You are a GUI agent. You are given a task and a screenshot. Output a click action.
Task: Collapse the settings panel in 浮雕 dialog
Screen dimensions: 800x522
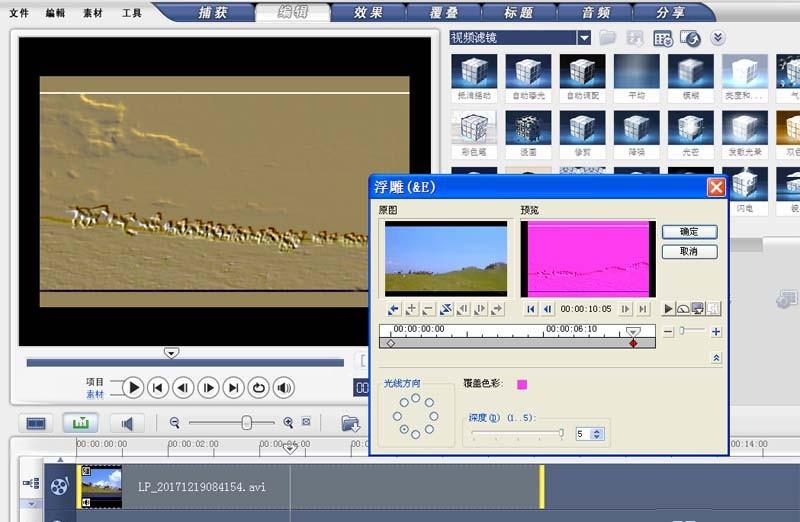point(716,357)
